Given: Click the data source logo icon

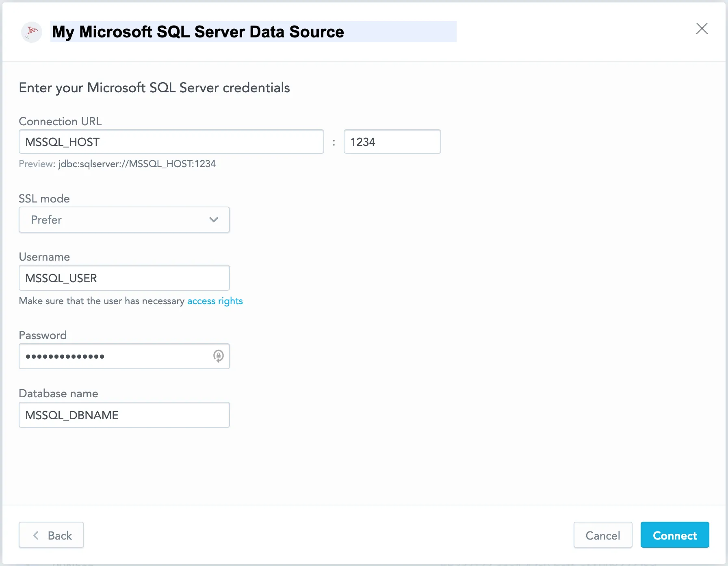Looking at the screenshot, I should (x=31, y=32).
